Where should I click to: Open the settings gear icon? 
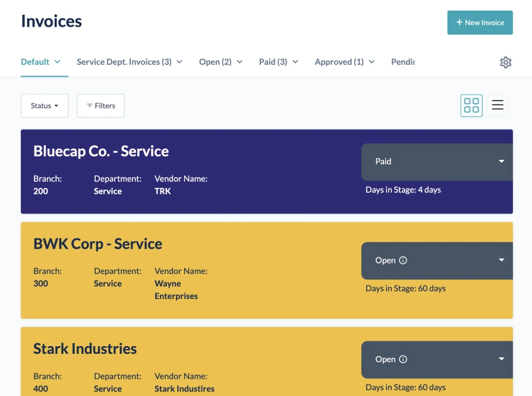(x=505, y=62)
